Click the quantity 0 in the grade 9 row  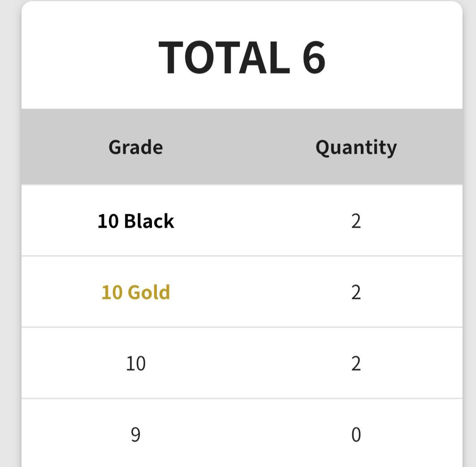coord(356,434)
